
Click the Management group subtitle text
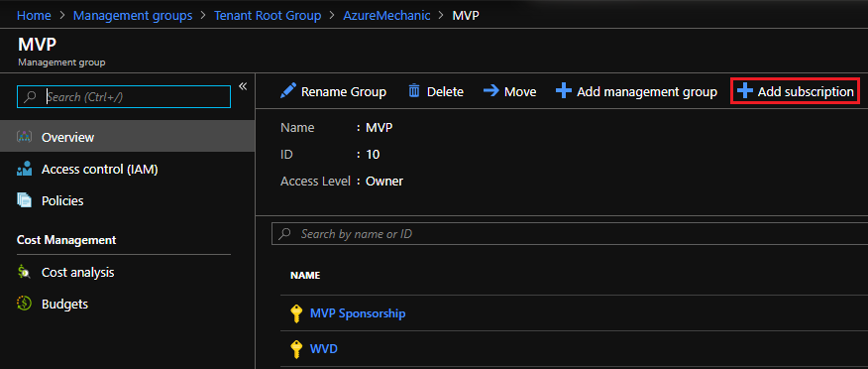(61, 62)
